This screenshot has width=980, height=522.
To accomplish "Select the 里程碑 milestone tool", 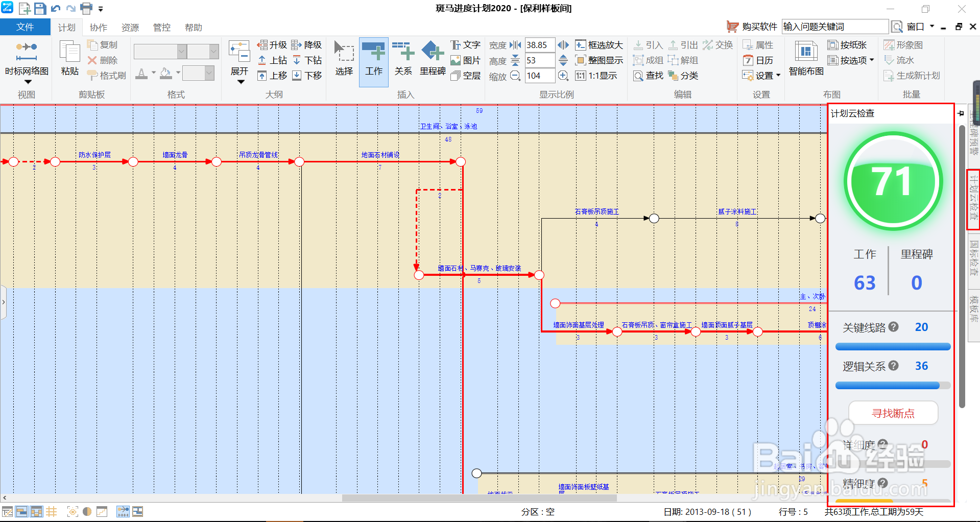I will pyautogui.click(x=433, y=59).
